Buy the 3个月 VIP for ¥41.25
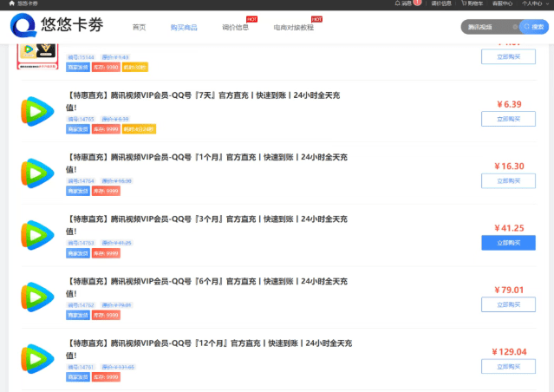The image size is (554, 392). pos(508,243)
